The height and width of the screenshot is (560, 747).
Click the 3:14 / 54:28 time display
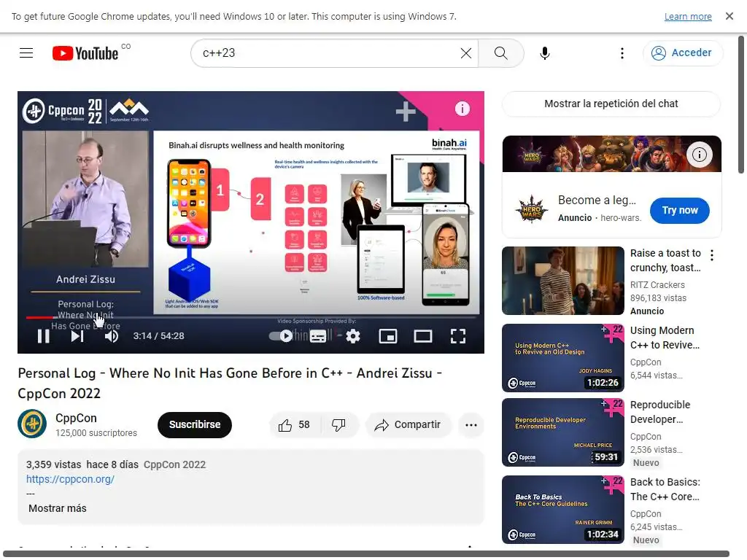[158, 336]
